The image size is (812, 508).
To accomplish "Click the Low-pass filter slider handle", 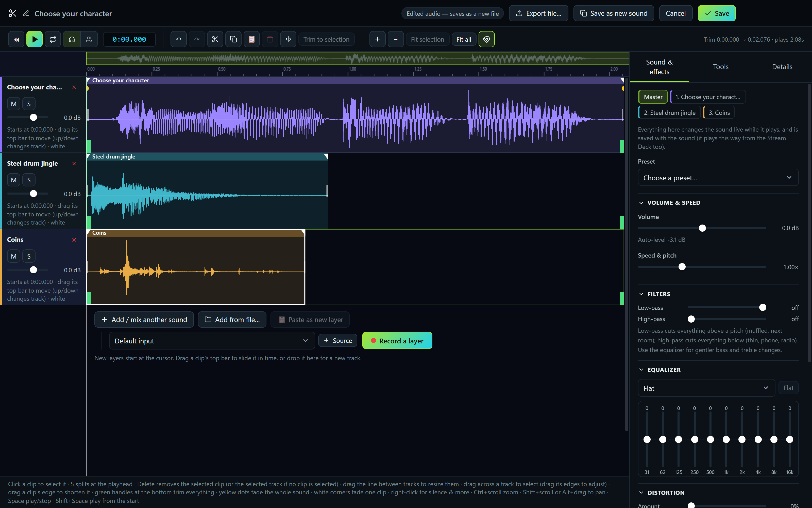I will pos(763,307).
